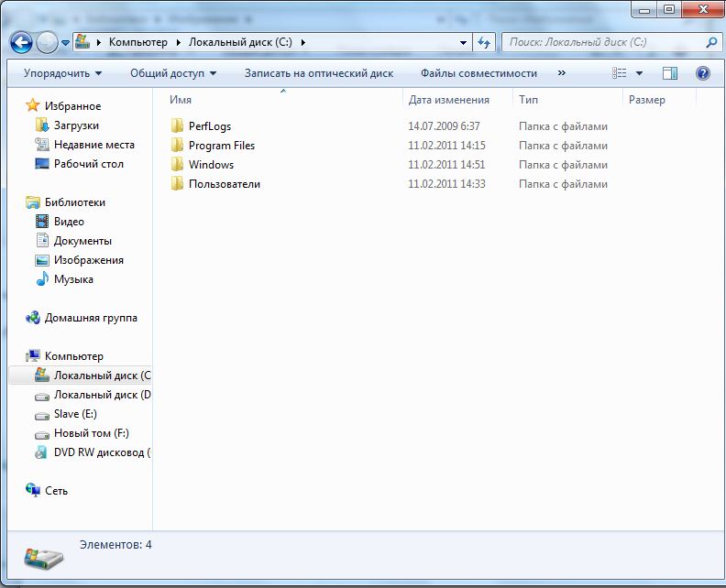Select the Program Files folder icon
Screen dimensions: 726x588
(177, 145)
